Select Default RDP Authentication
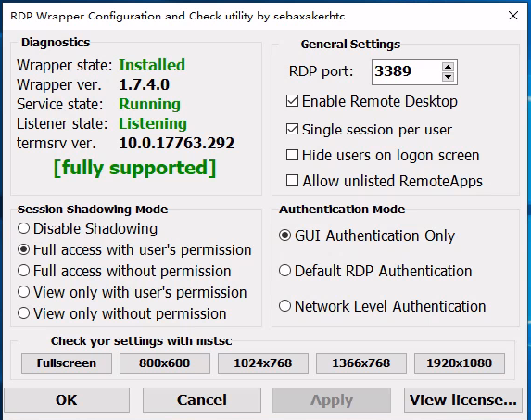 coord(284,271)
